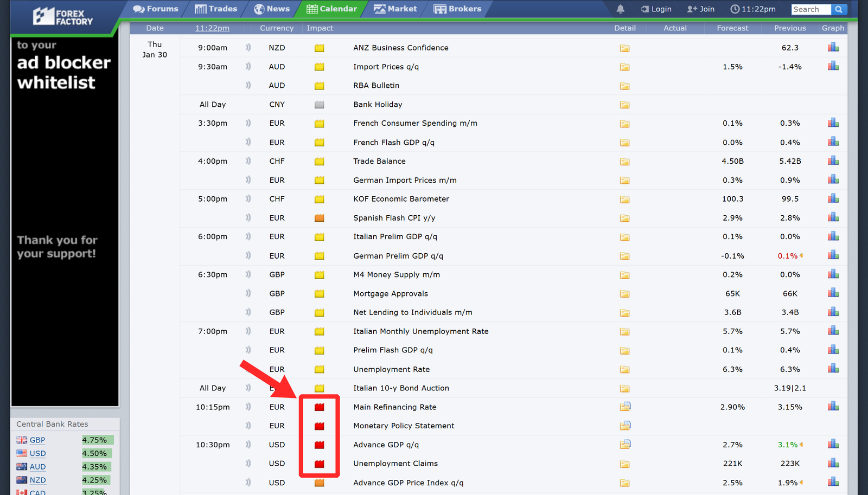Open the Market tab
The width and height of the screenshot is (868, 495).
(x=395, y=9)
